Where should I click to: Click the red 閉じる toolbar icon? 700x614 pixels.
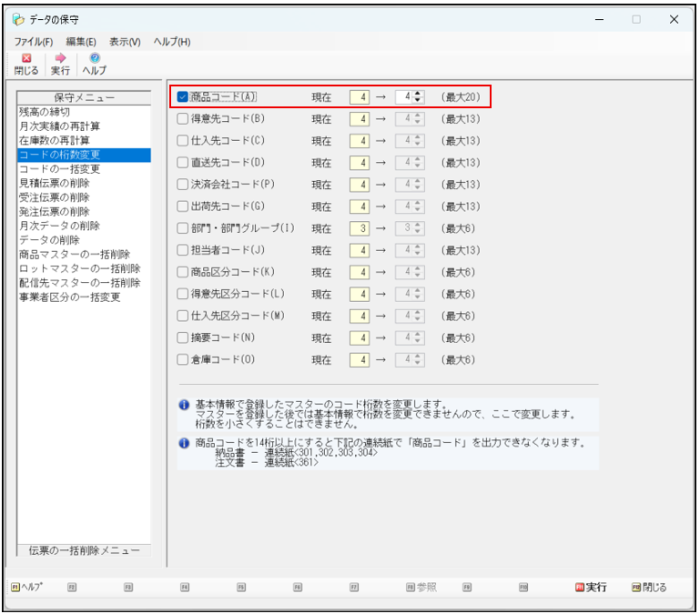(x=26, y=58)
